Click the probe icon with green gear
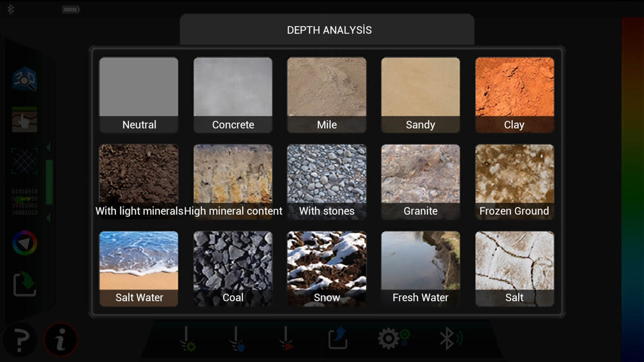 [187, 339]
